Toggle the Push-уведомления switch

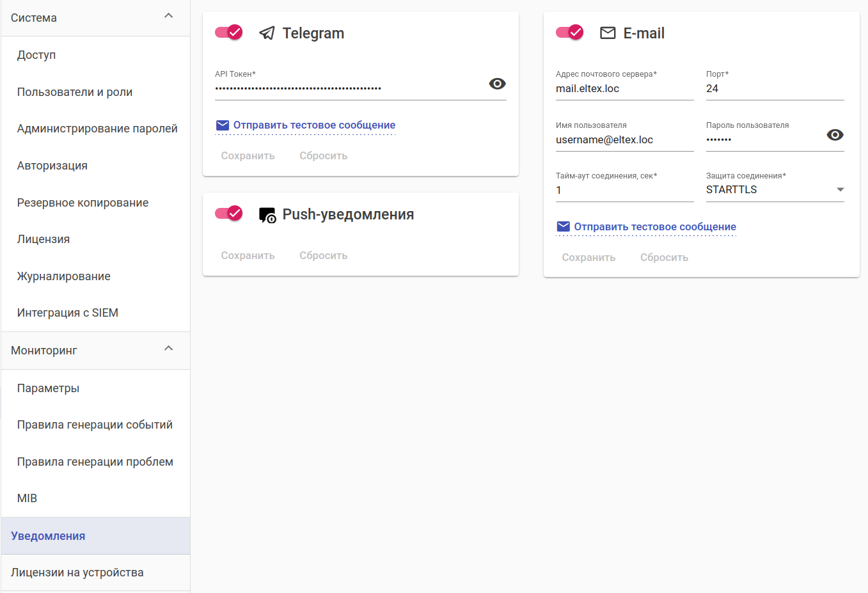229,214
